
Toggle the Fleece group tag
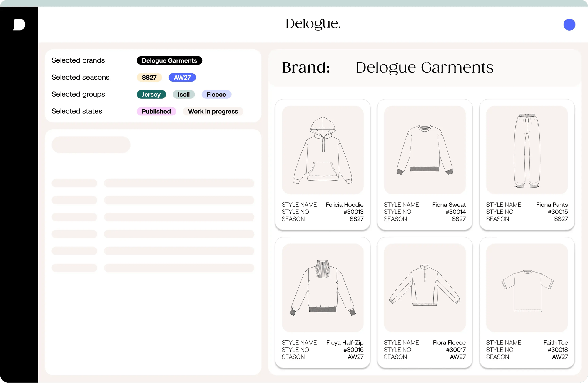point(216,95)
